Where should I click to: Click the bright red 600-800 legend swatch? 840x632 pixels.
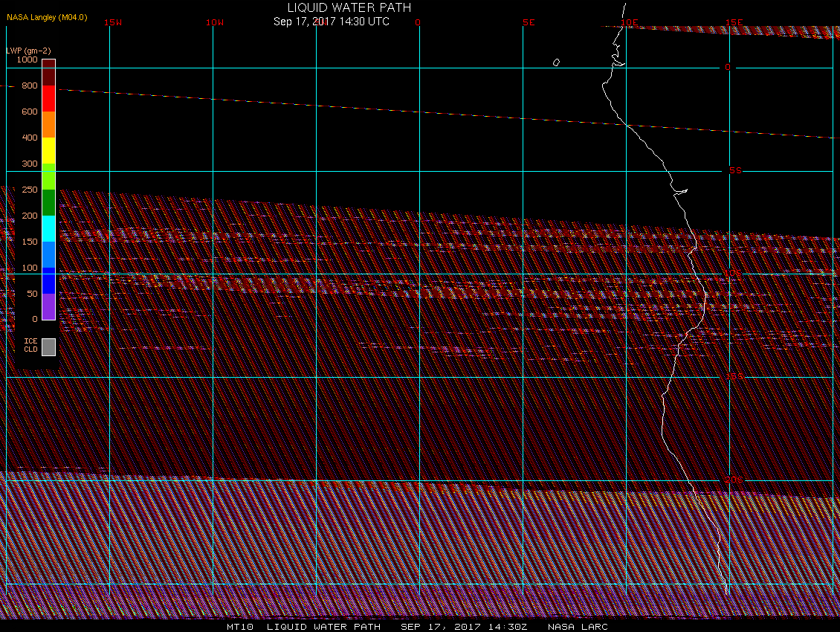[x=49, y=99]
